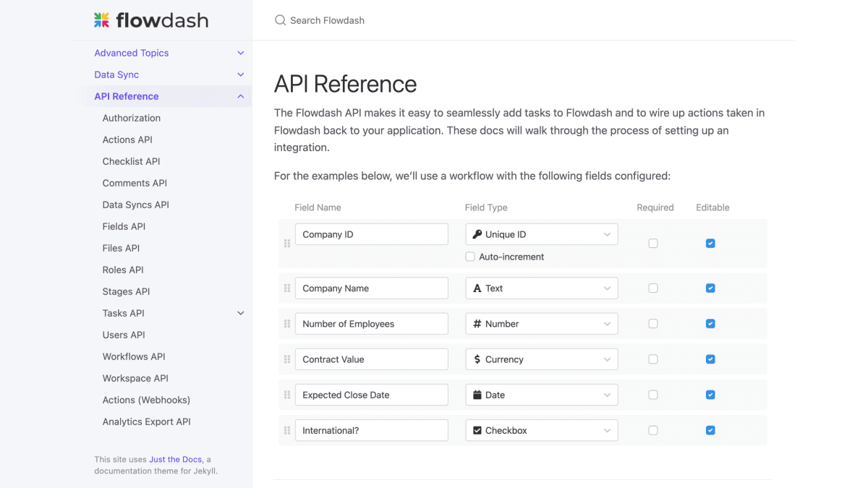Open Data Syncs API link
This screenshot has width=868, height=488.
(x=136, y=205)
